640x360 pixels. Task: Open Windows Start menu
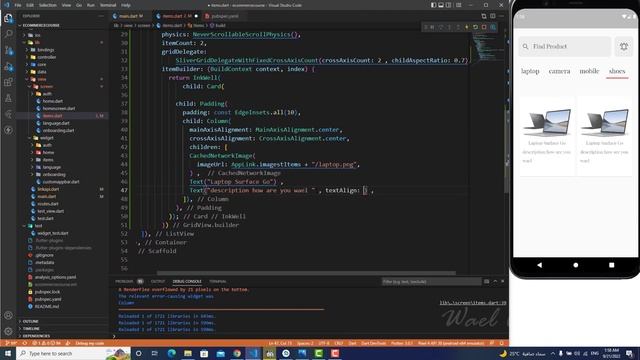8,353
